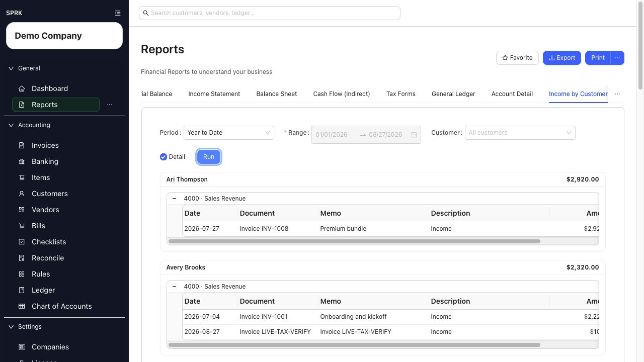Click the Chart of Accounts table icon
Viewport: 644px width, 362px height.
pos(22,306)
